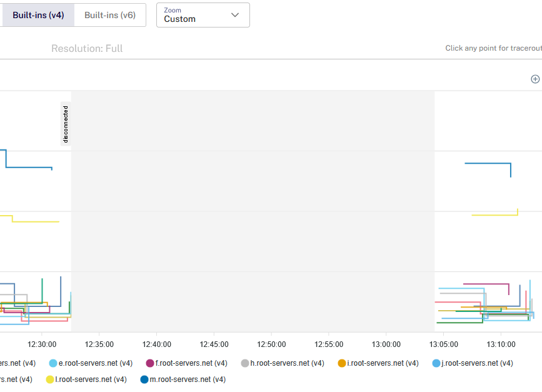Click m.root-servers.net (v4) dark blue icon

tap(144, 379)
